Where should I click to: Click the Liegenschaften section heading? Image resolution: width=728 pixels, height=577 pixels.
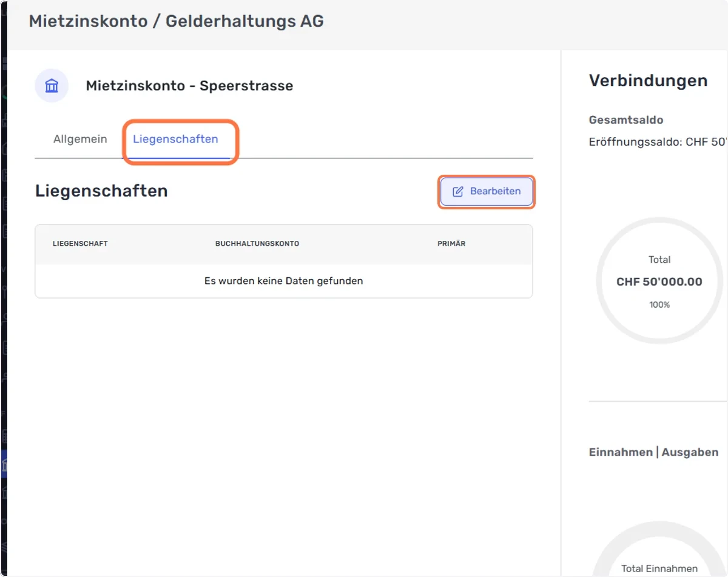101,191
